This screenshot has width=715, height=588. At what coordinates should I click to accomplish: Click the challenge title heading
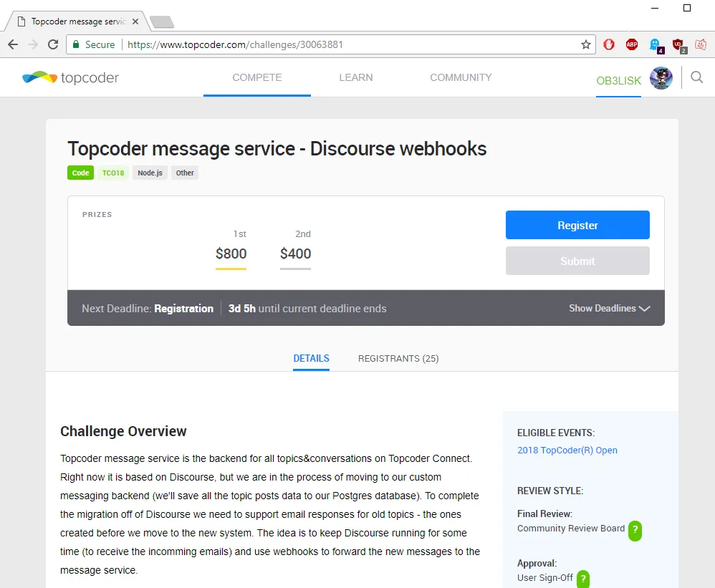(277, 148)
